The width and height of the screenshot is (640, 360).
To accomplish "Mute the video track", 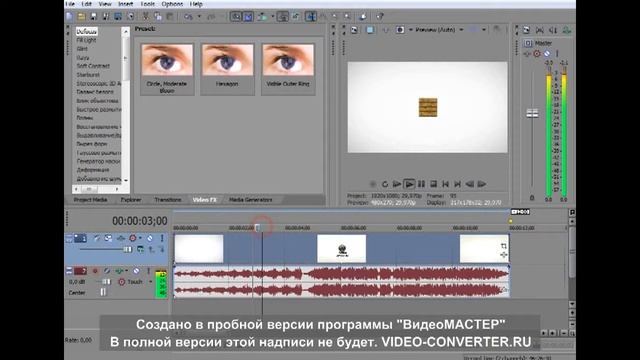I will coord(150,238).
